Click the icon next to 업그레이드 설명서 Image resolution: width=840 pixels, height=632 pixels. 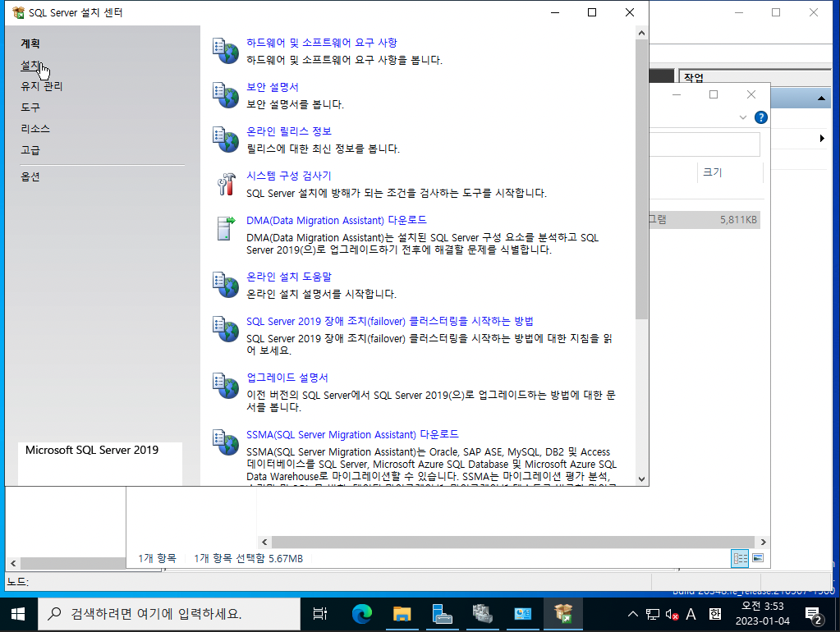tap(226, 386)
